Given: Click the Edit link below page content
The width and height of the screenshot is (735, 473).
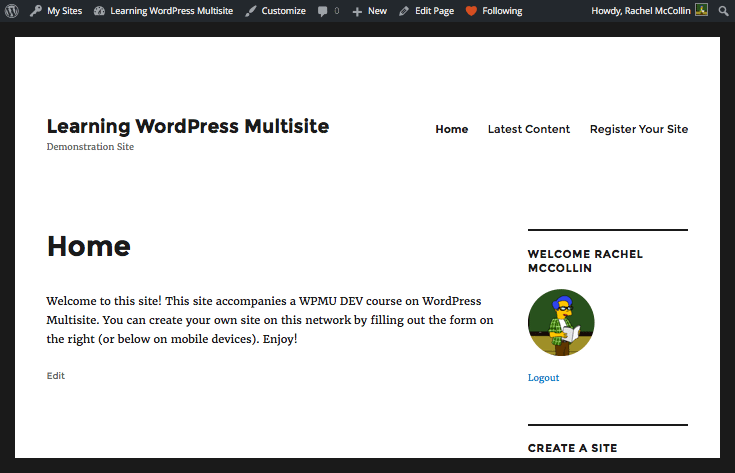Looking at the screenshot, I should coord(56,375).
